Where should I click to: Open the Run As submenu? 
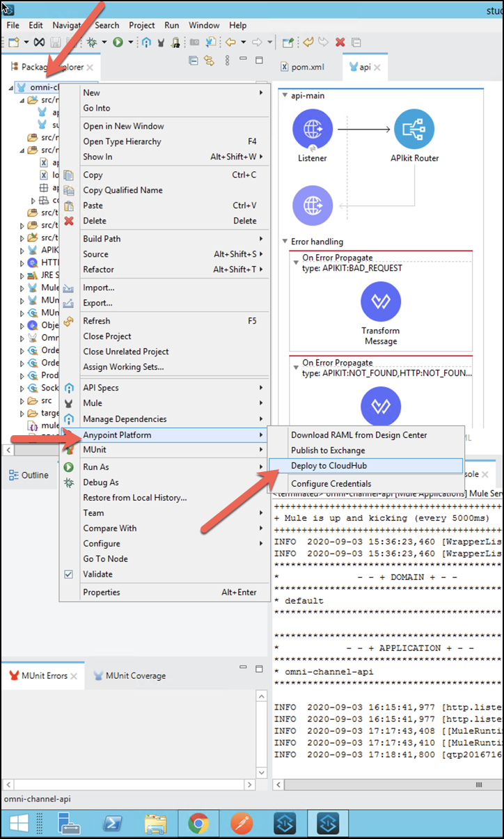coord(164,467)
